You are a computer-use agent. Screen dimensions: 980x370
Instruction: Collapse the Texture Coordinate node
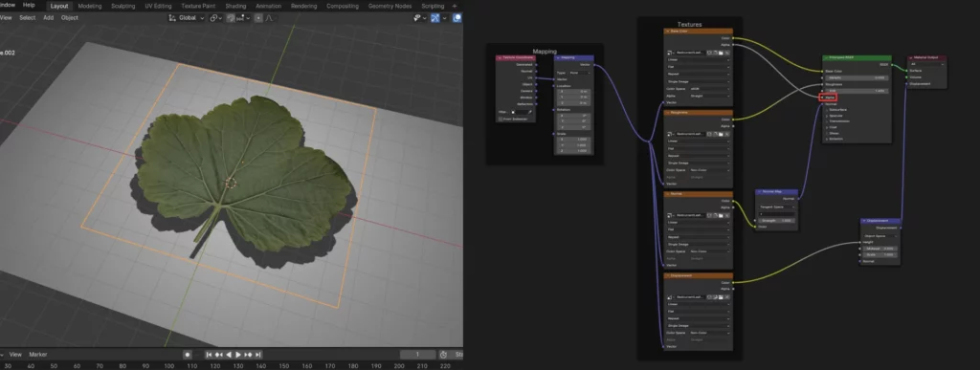(x=500, y=58)
